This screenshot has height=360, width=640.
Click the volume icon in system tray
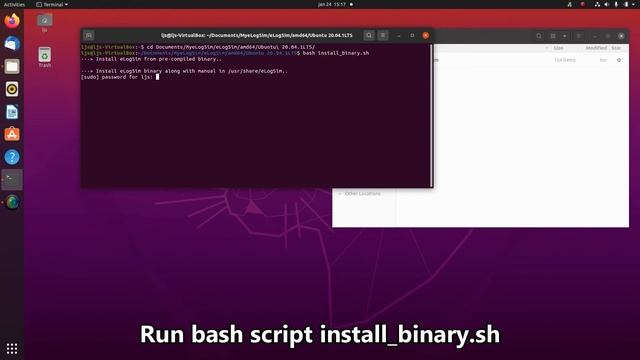607,4
